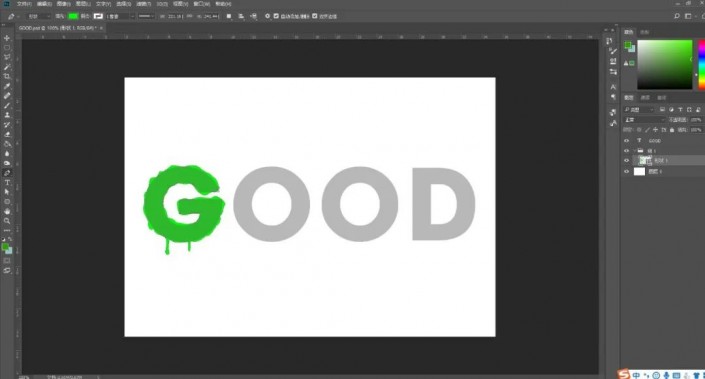Select the Move tool
This screenshot has width=705, height=379.
(7, 38)
